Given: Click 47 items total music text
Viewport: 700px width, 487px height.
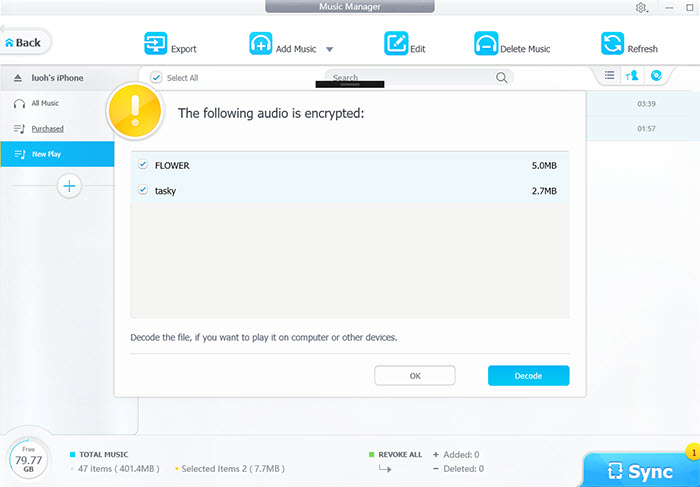Looking at the screenshot, I should [x=118, y=469].
